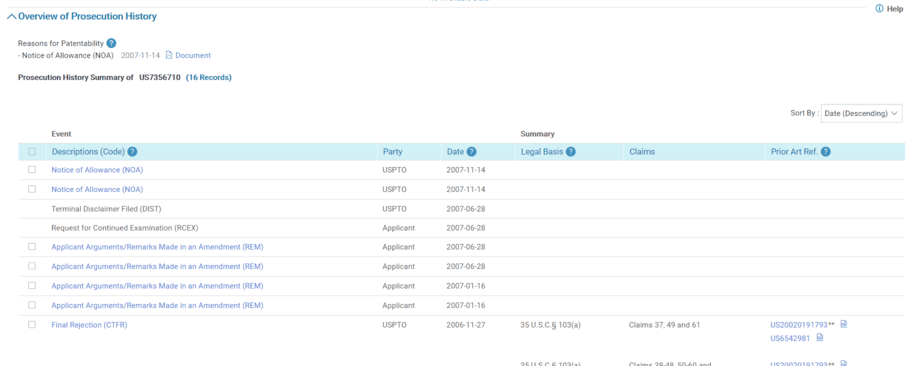Click USPTO party of Terminal Disclaimer row
This screenshot has width=910, height=366.
pyautogui.click(x=395, y=209)
